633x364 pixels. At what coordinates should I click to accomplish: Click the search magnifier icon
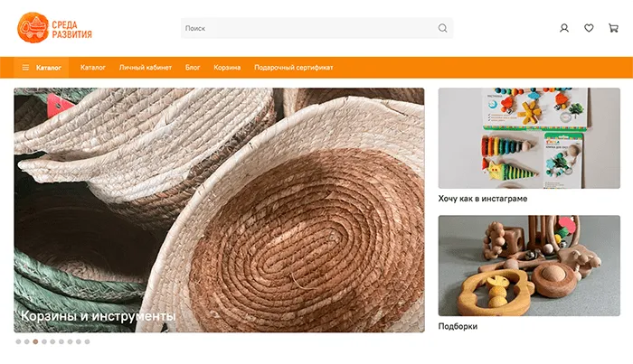click(x=442, y=28)
